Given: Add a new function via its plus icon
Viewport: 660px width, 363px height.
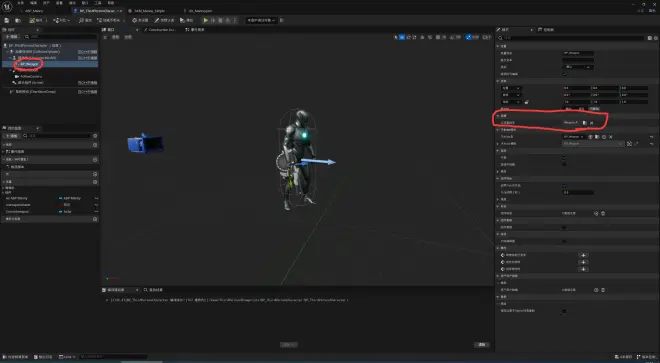Looking at the screenshot, I should pyautogui.click(x=95, y=160).
